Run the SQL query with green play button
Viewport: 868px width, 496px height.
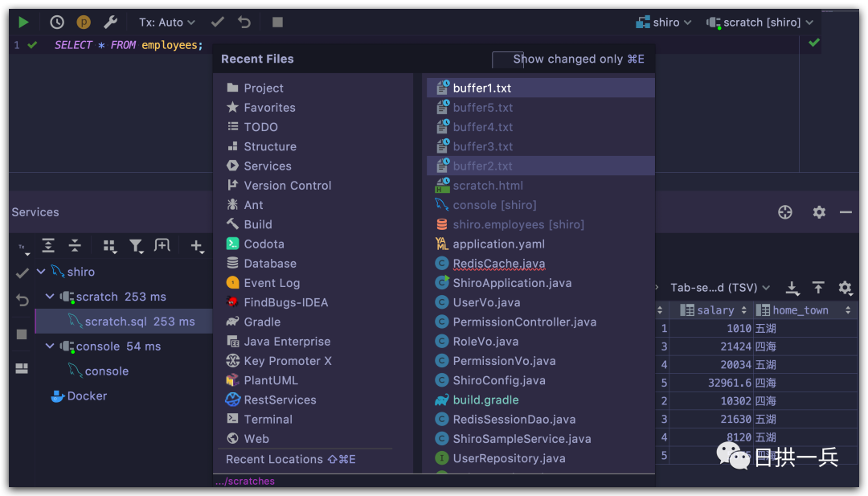23,23
